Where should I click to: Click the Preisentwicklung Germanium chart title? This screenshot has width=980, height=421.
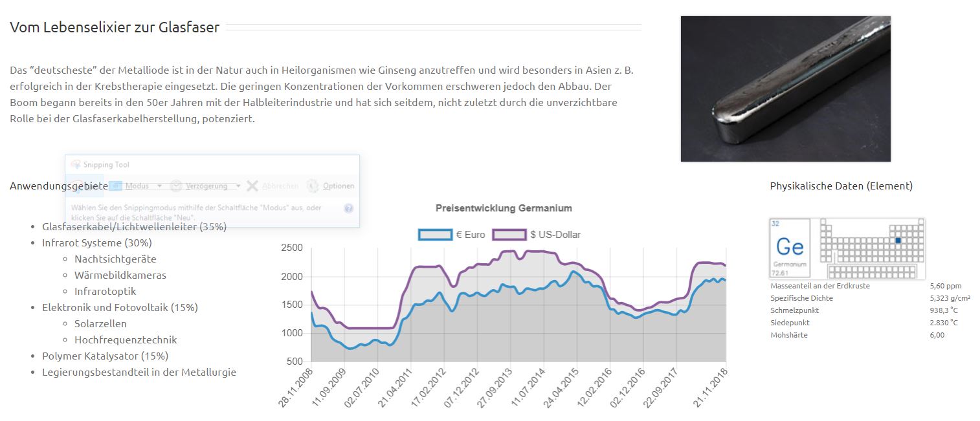[504, 208]
